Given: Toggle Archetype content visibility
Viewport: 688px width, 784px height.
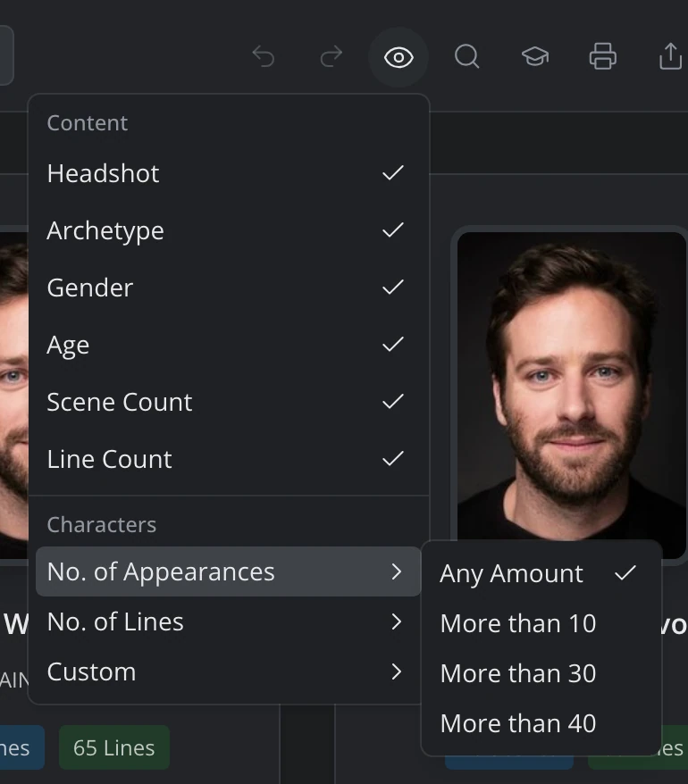Looking at the screenshot, I should (229, 230).
